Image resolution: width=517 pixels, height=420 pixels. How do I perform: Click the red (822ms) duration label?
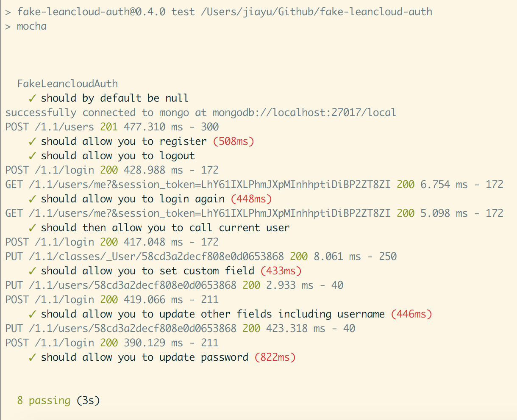275,357
